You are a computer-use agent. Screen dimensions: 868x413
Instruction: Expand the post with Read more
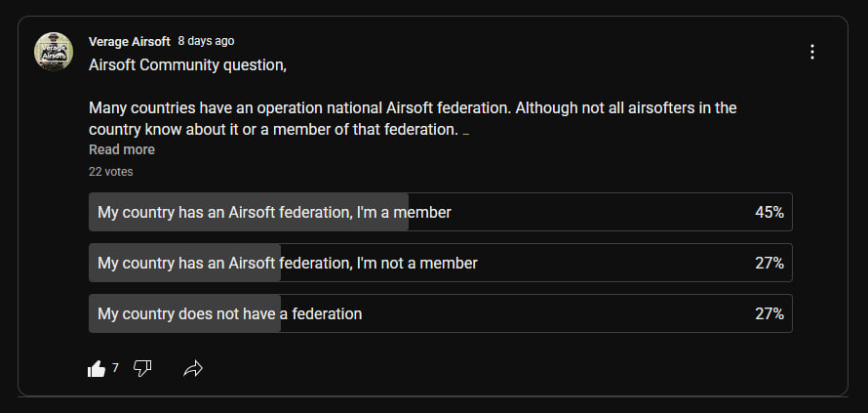pyautogui.click(x=122, y=149)
